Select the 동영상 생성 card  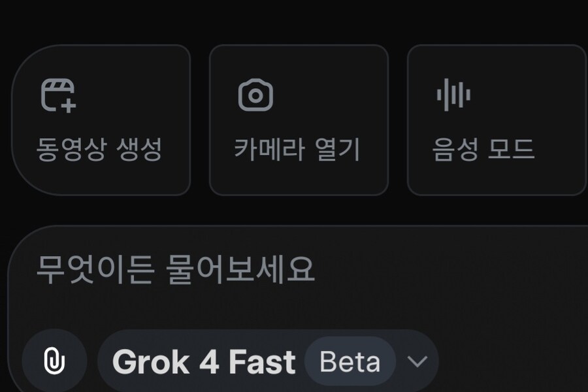(101, 120)
